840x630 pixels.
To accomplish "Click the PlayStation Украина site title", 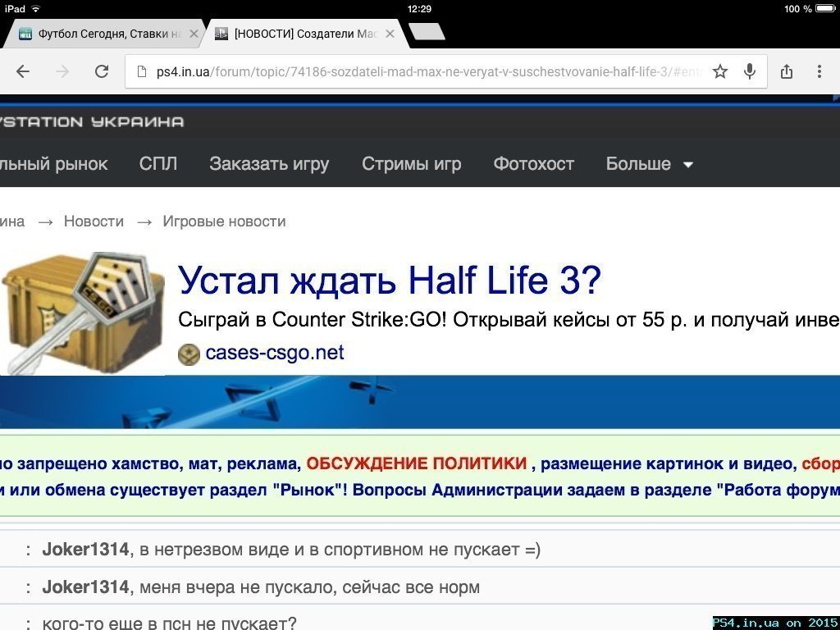I will coord(92,121).
